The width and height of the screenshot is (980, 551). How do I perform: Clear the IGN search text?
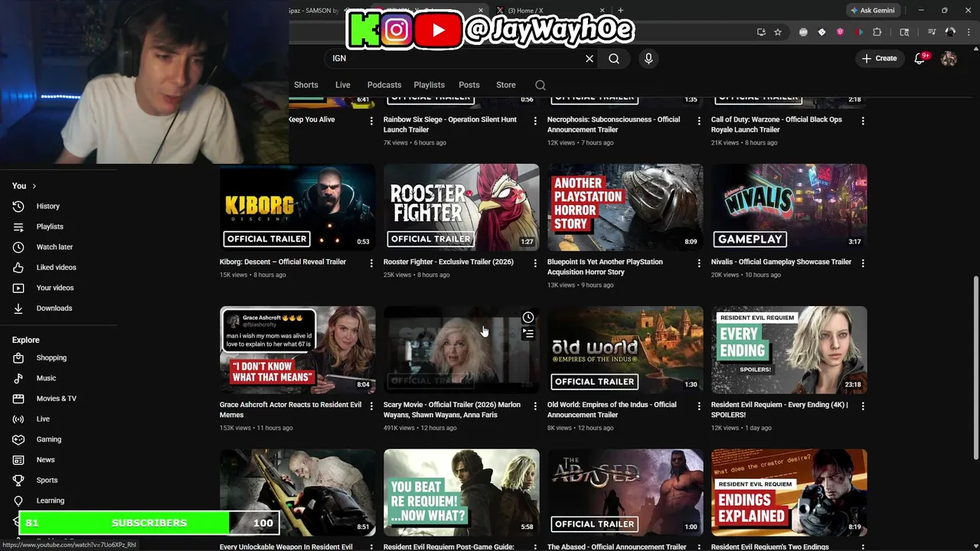(x=590, y=58)
